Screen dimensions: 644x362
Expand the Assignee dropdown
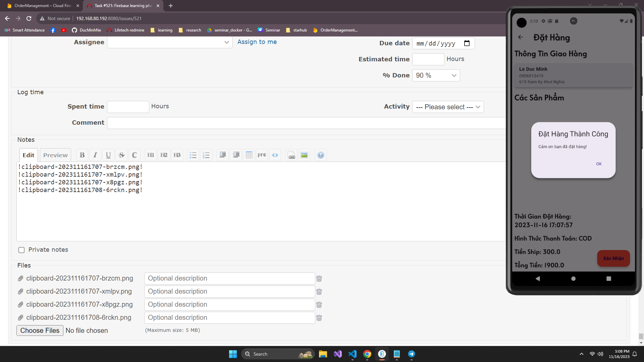(169, 42)
